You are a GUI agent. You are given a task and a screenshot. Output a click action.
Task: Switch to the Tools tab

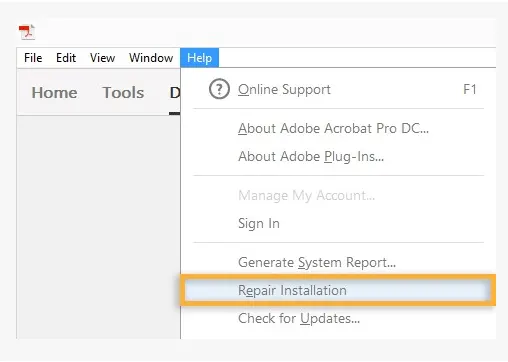coord(123,93)
